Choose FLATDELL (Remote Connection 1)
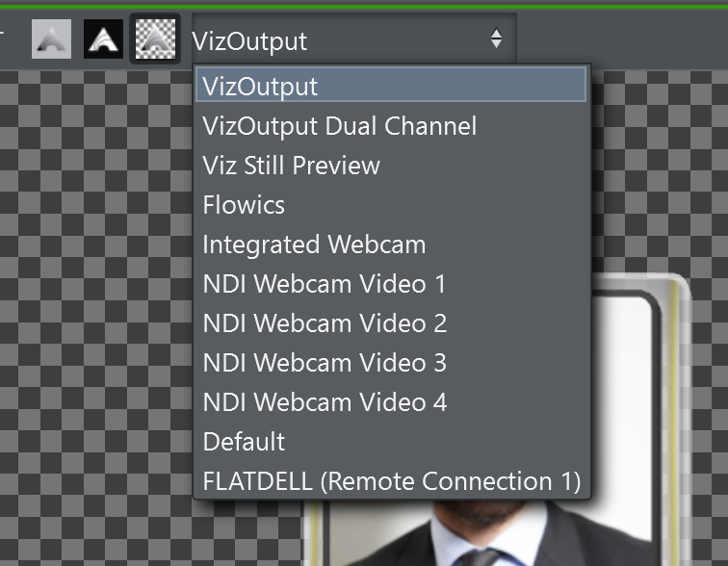The image size is (728, 566). 391,481
